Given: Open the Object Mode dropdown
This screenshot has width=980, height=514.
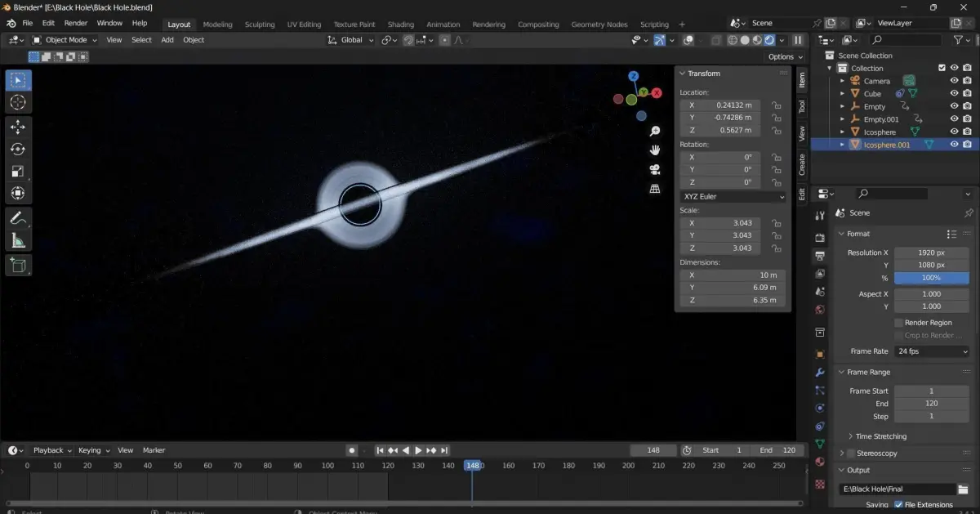Looking at the screenshot, I should pyautogui.click(x=65, y=39).
